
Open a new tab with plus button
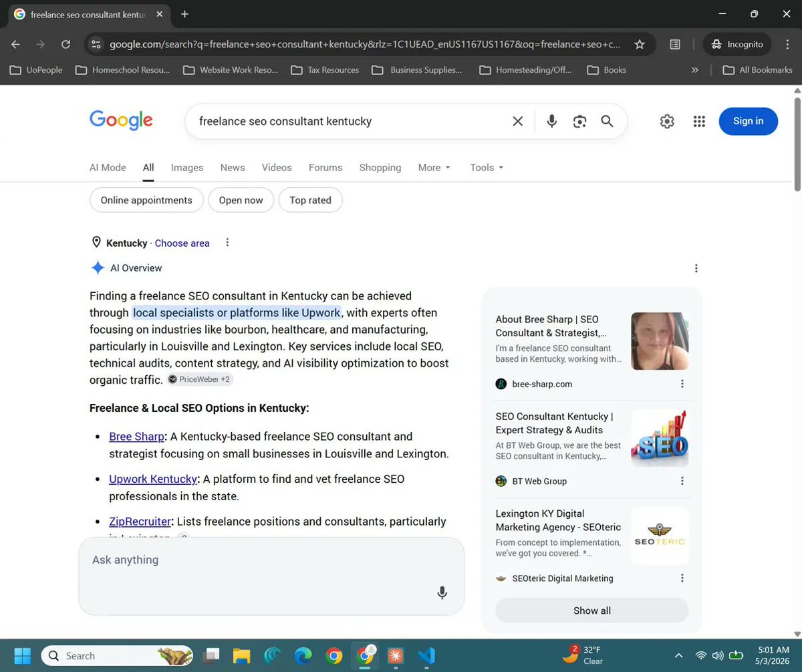[x=184, y=14]
